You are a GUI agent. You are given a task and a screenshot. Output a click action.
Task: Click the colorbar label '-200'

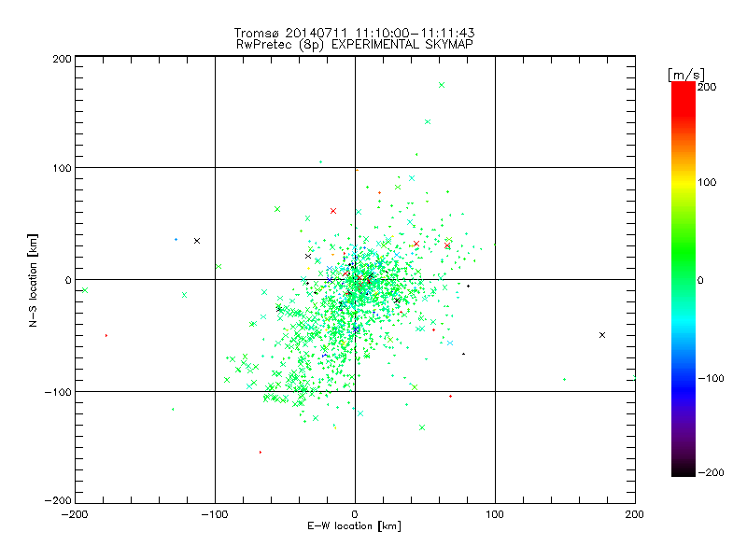coord(711,472)
